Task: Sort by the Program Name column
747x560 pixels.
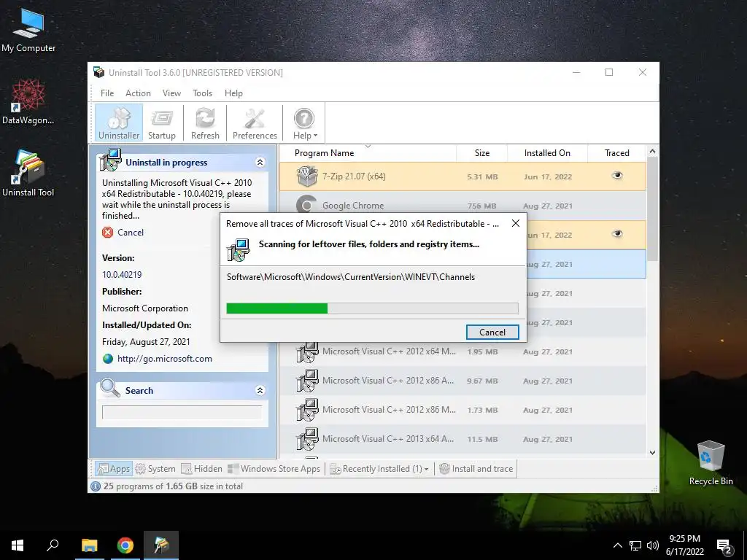Action: 324,153
